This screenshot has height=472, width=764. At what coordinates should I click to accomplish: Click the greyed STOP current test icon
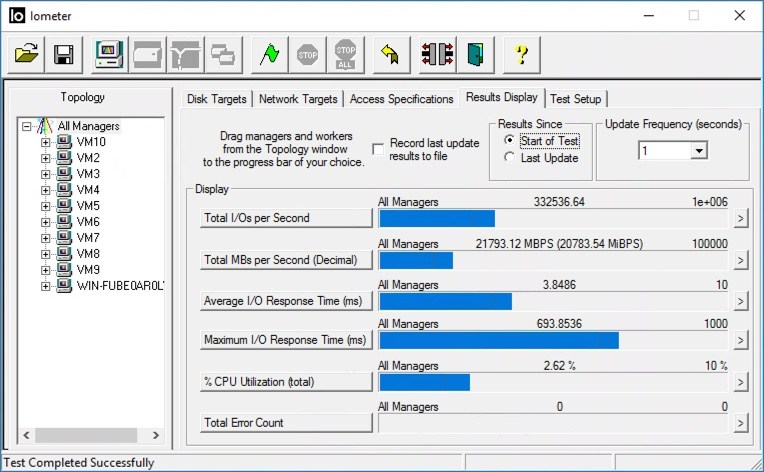click(307, 55)
